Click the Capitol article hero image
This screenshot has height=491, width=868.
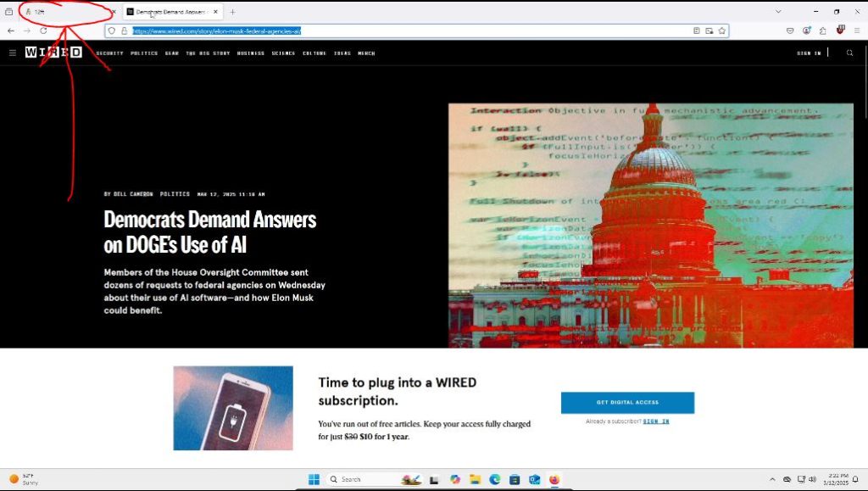[650, 226]
